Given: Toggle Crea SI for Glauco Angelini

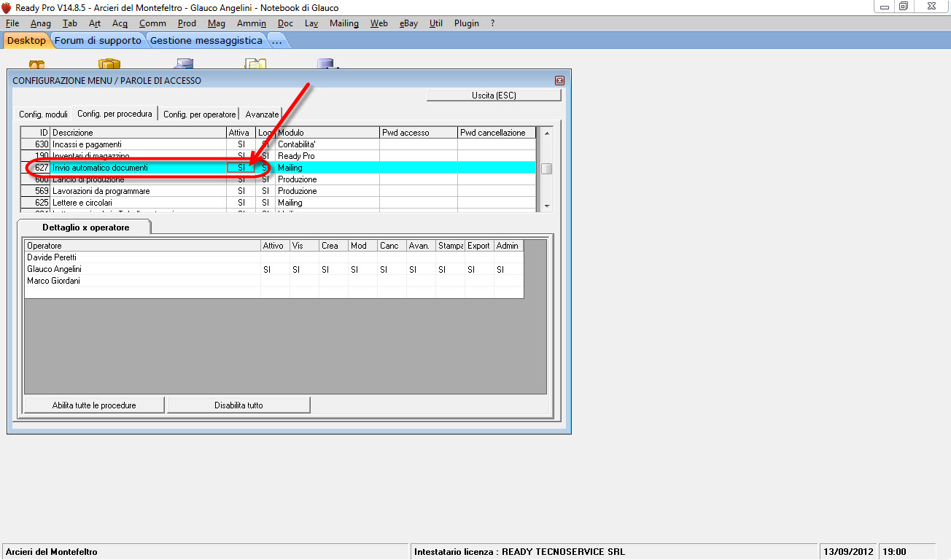Looking at the screenshot, I should (333, 269).
